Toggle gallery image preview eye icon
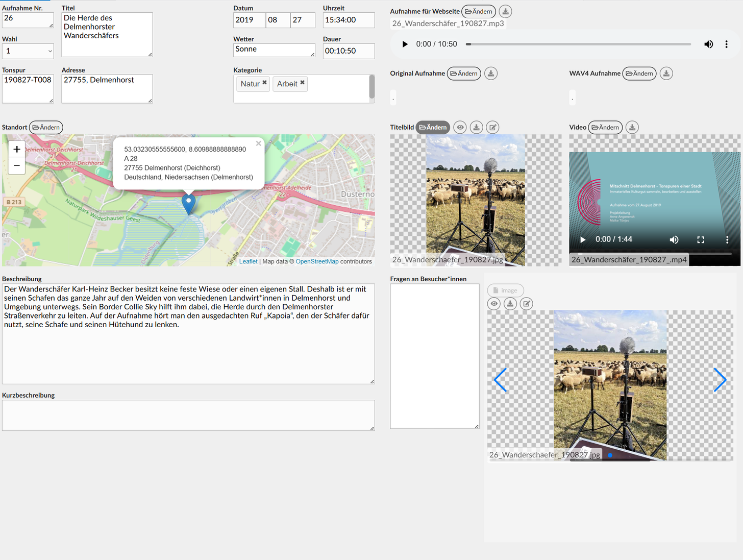Image resolution: width=743 pixels, height=560 pixels. coord(494,304)
